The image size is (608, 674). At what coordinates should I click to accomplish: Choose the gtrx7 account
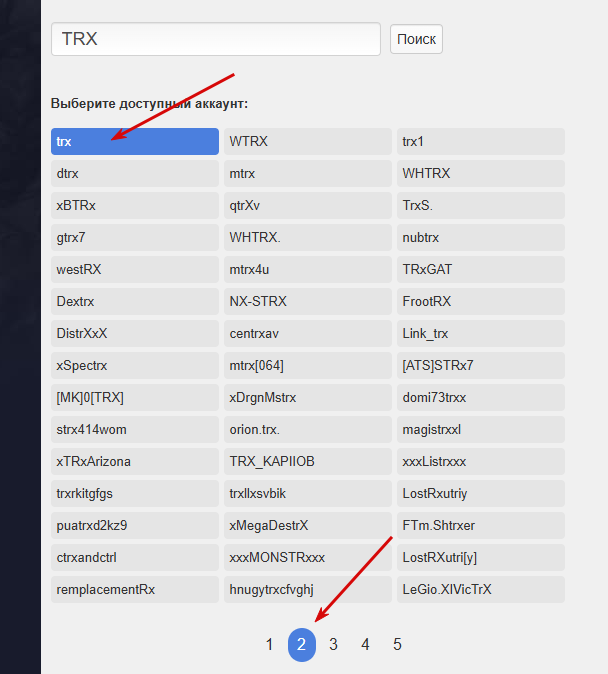tap(135, 237)
